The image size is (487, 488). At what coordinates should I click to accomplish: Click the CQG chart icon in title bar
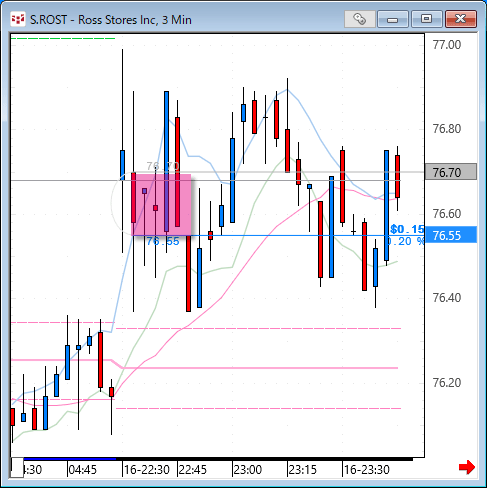[18, 19]
